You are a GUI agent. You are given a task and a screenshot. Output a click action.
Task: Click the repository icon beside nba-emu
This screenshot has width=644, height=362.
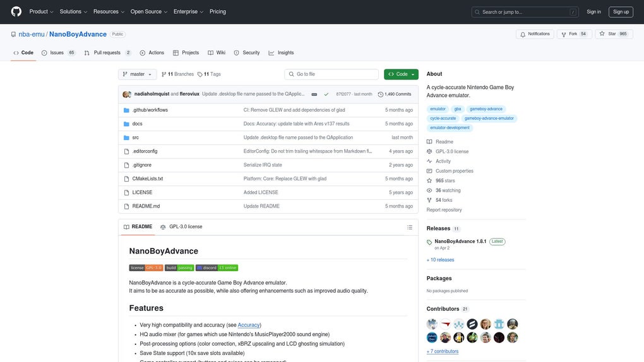[x=13, y=35]
